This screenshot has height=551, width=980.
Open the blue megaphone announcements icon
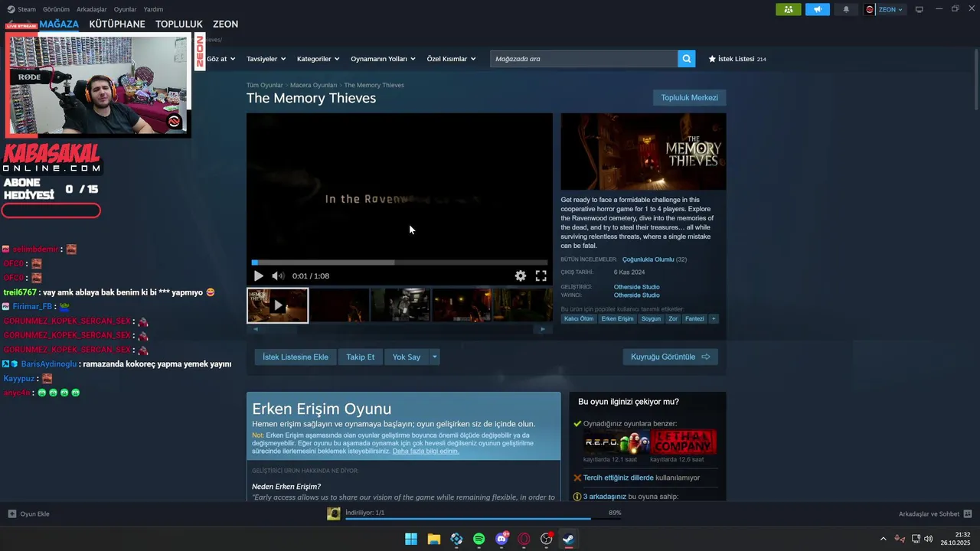(817, 9)
